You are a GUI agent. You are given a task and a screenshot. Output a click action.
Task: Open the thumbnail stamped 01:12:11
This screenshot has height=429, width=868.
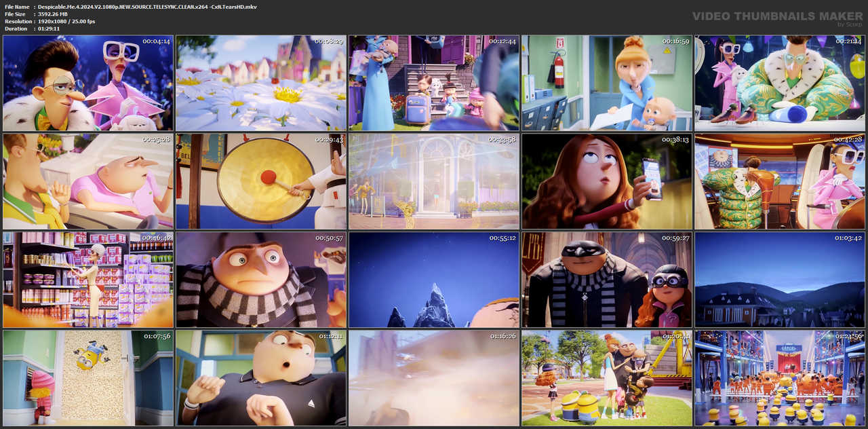261,378
